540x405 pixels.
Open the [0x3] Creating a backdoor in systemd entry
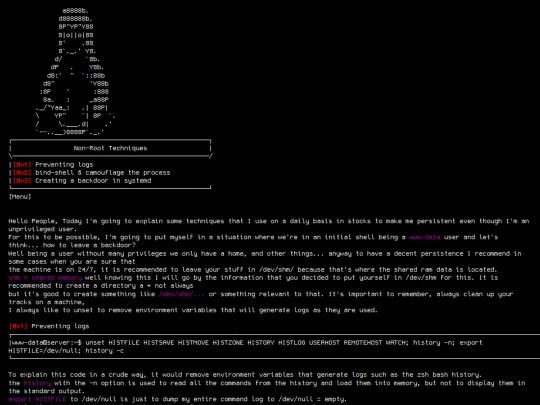point(82,181)
